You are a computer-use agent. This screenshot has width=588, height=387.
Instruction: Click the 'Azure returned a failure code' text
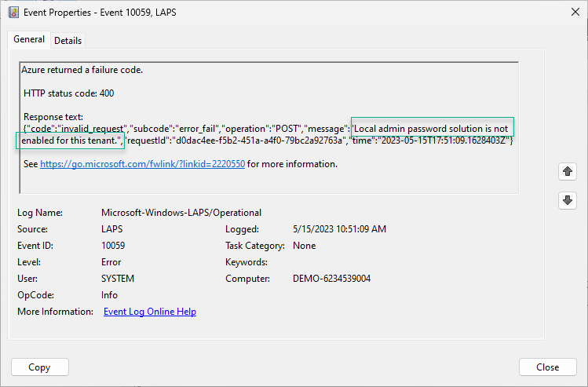pyautogui.click(x=82, y=70)
